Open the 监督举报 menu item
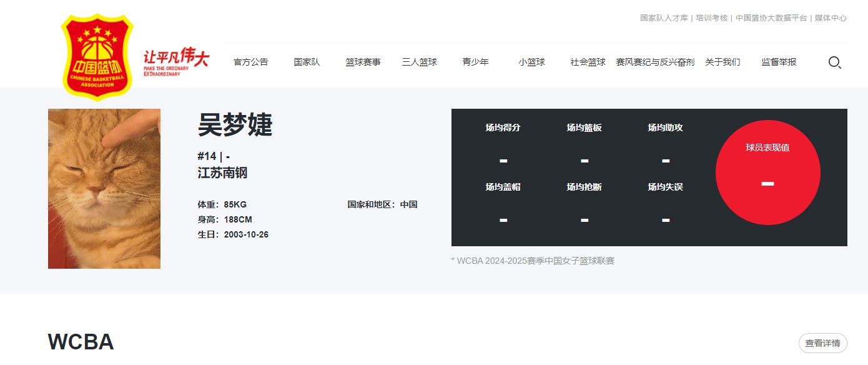868x365 pixels. point(779,62)
